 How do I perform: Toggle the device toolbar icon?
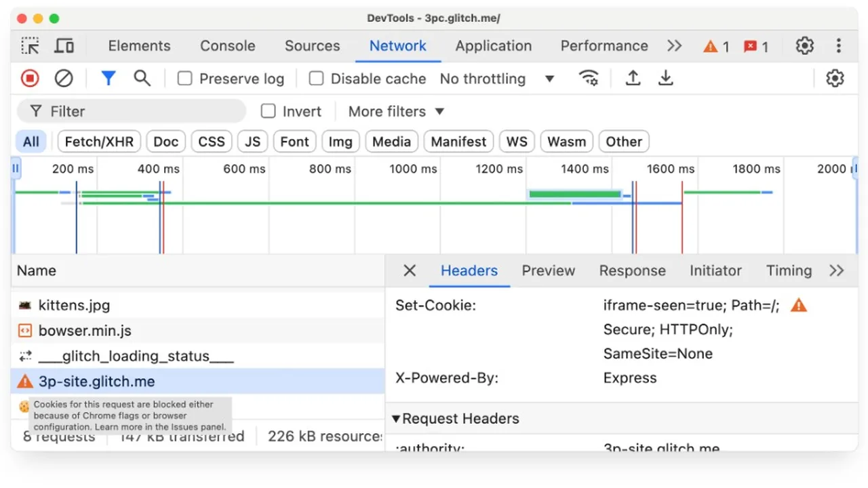pos(64,46)
